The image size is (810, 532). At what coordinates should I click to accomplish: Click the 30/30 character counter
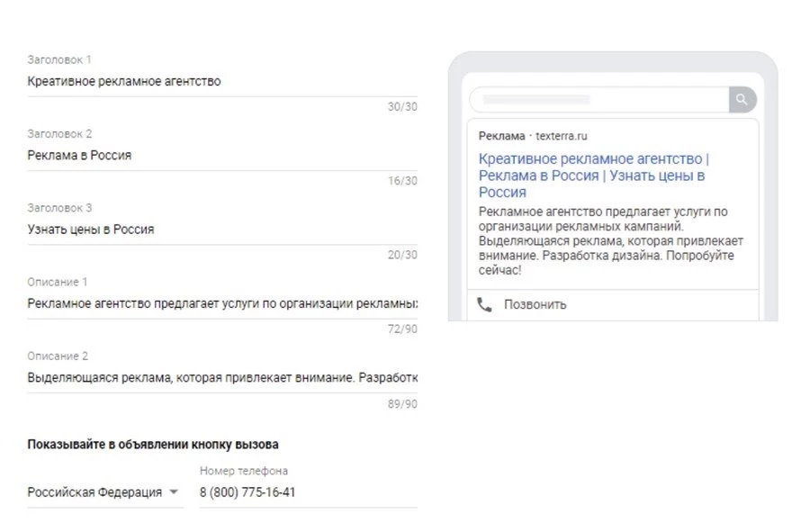point(402,107)
